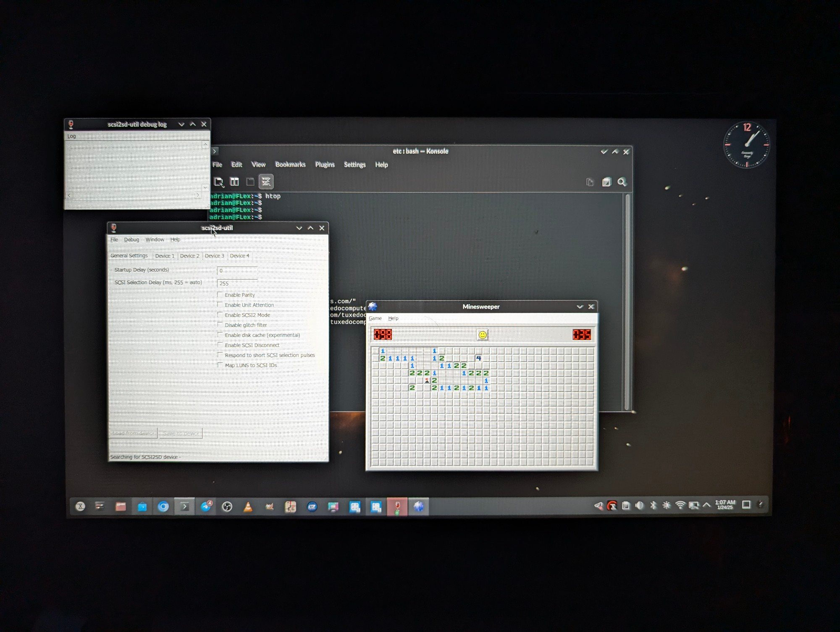This screenshot has height=632, width=840.
Task: Tick Map LUNS to SCSI IDs checkbox
Action: (220, 365)
